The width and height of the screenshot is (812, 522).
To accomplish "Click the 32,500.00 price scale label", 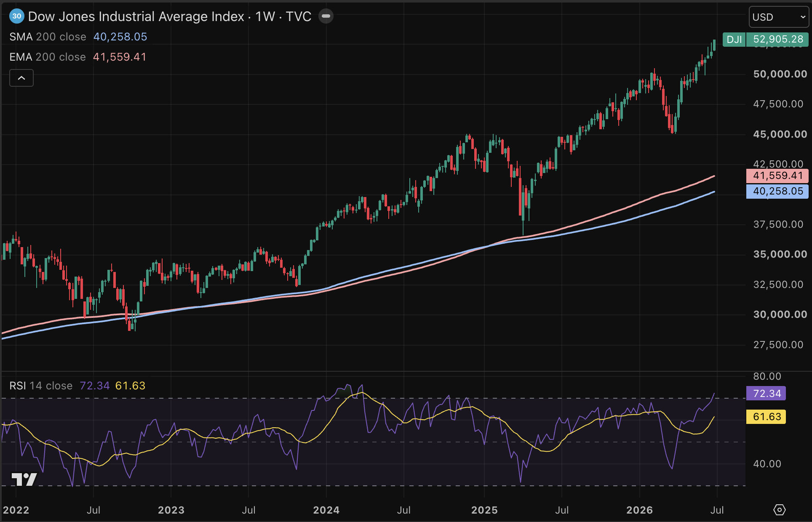I will tap(778, 285).
